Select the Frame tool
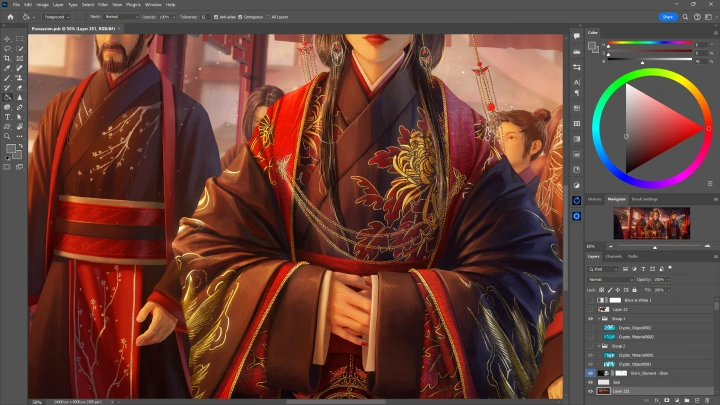 [19, 58]
